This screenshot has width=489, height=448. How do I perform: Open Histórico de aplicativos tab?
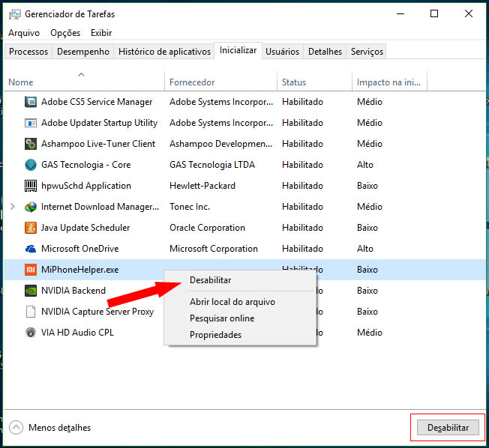click(164, 52)
